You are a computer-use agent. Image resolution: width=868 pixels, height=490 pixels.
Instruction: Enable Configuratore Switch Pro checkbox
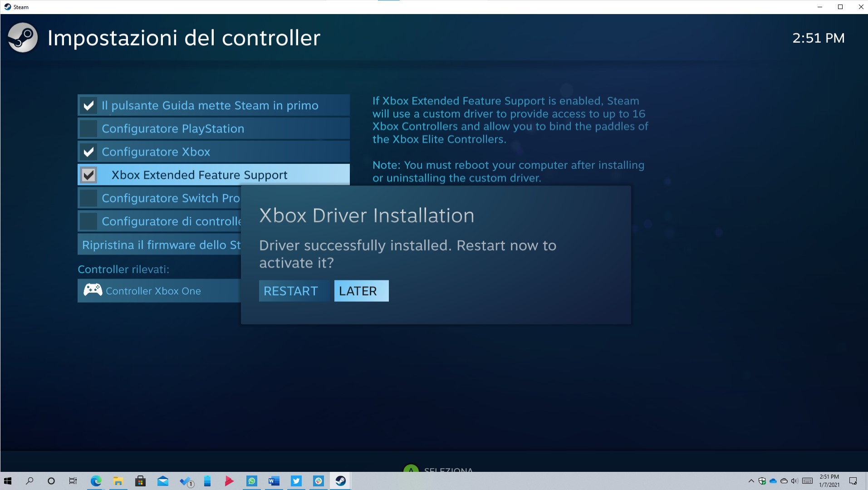pos(88,198)
